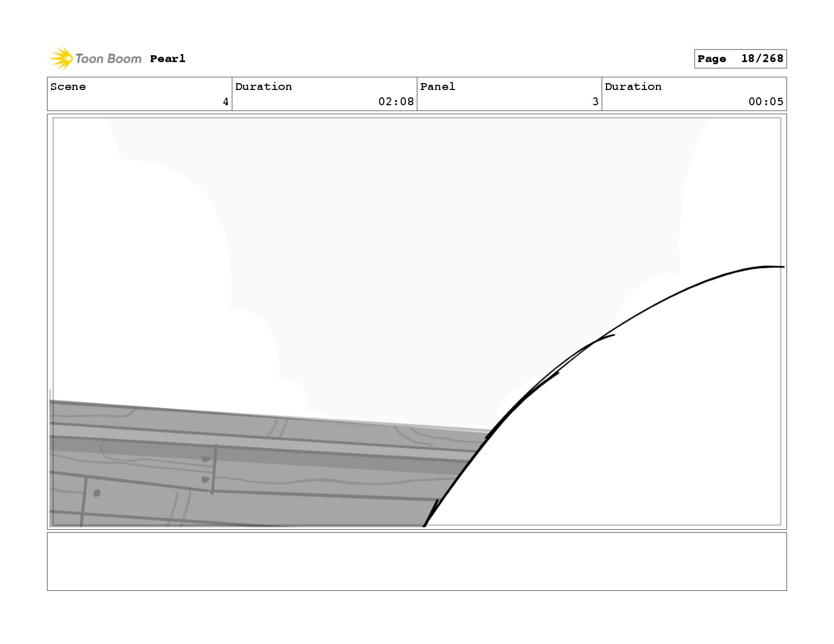Select the 'Panel' header label

(x=438, y=87)
